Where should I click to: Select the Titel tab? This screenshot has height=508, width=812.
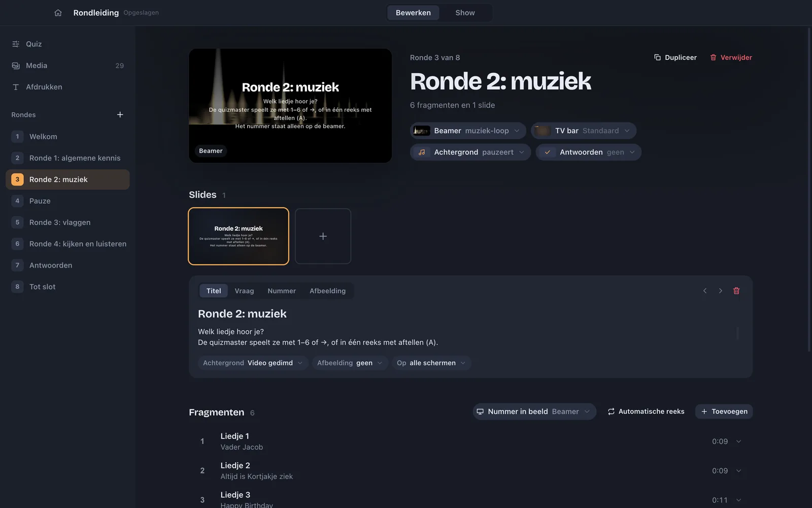pyautogui.click(x=214, y=291)
